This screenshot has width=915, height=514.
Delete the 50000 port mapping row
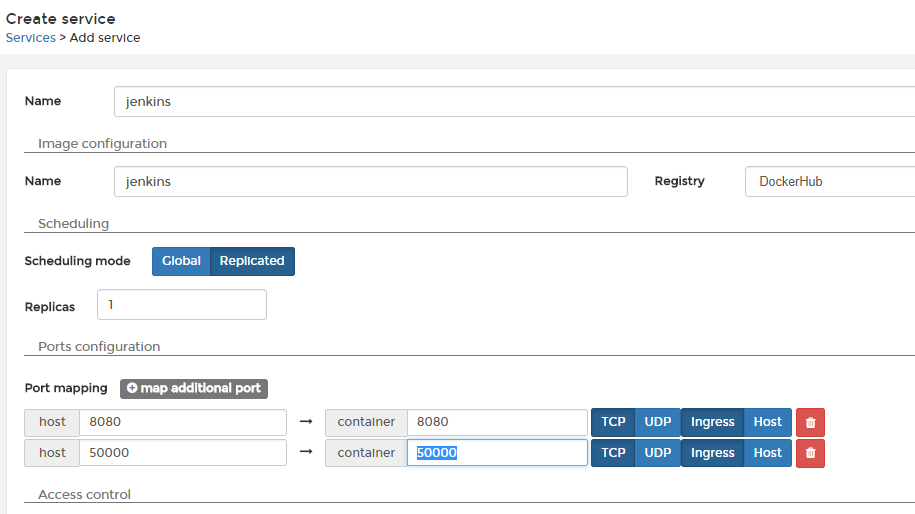[810, 453]
